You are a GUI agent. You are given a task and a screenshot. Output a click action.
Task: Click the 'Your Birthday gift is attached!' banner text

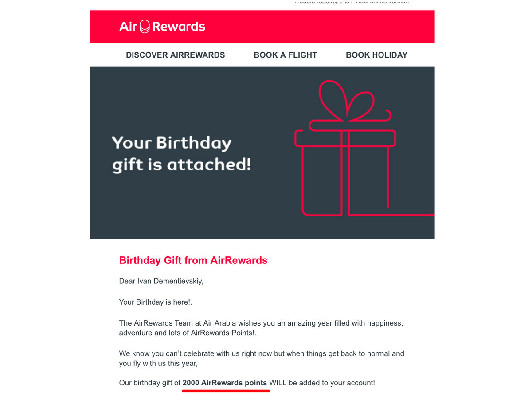(181, 153)
